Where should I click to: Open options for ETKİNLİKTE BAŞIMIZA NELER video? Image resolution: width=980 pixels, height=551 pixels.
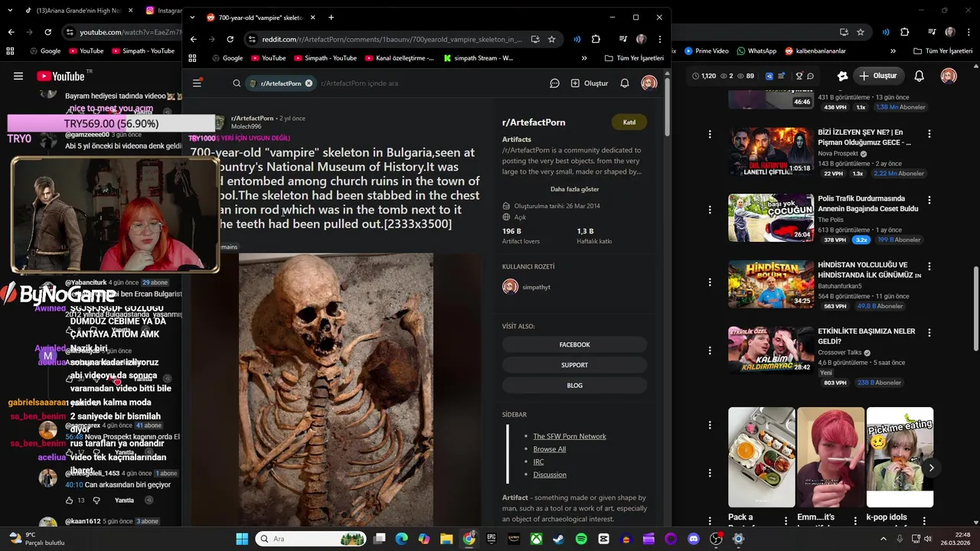(x=929, y=333)
